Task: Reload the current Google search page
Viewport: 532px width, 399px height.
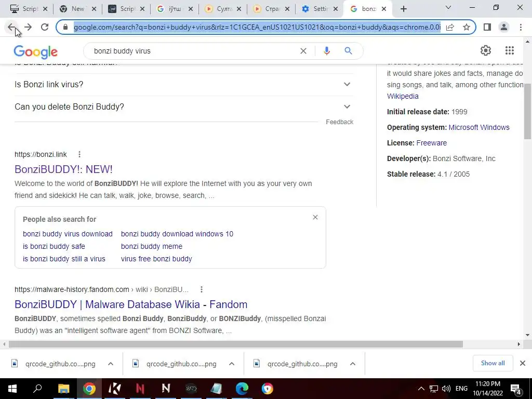Action: (45, 27)
